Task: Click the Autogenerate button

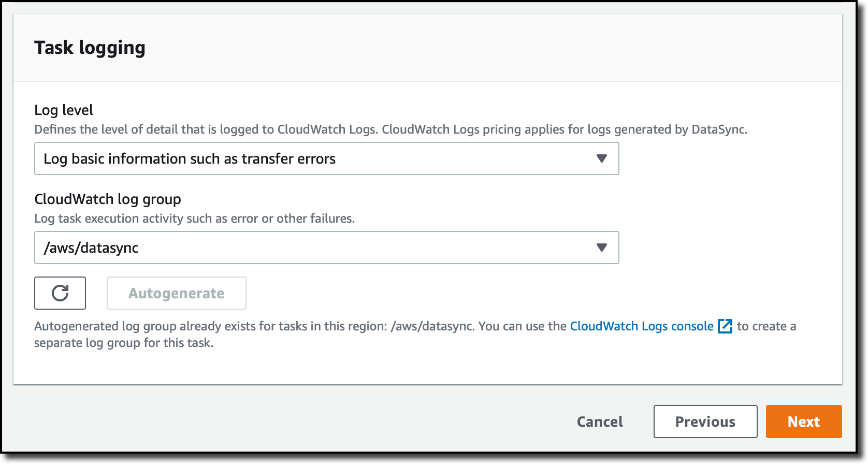Action: [177, 293]
